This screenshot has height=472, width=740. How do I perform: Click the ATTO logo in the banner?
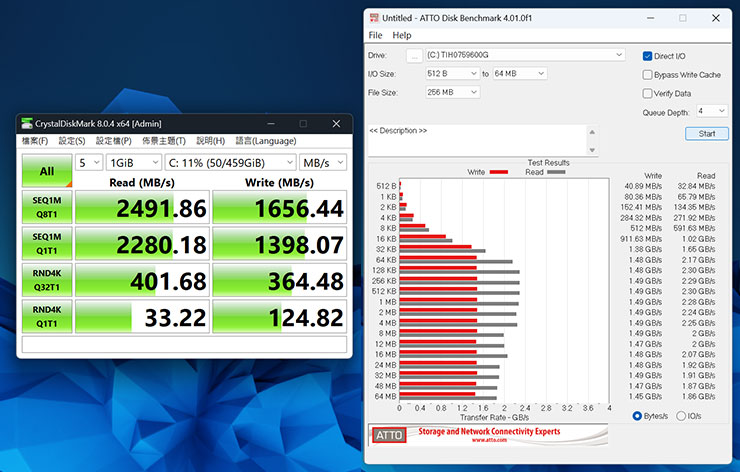[388, 435]
